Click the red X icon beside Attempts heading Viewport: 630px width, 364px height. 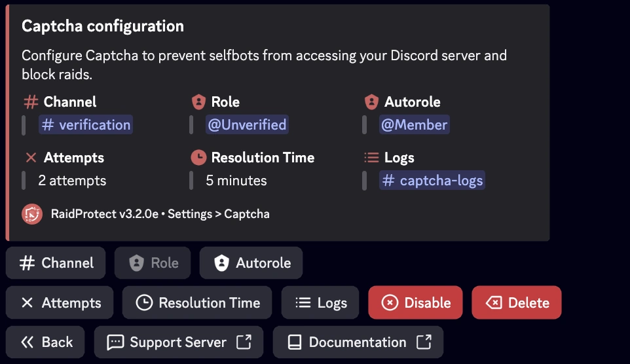click(x=31, y=158)
